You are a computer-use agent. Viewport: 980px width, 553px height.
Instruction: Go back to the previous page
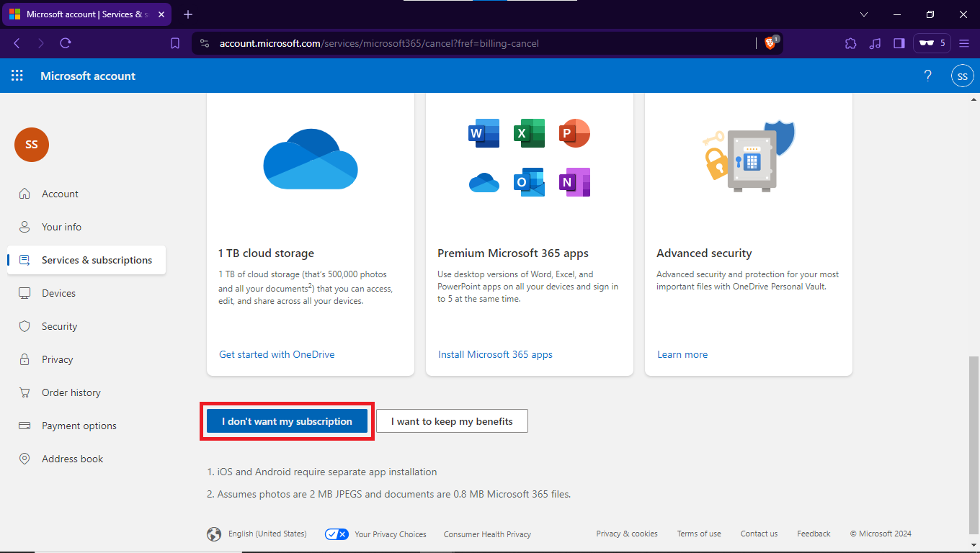17,43
